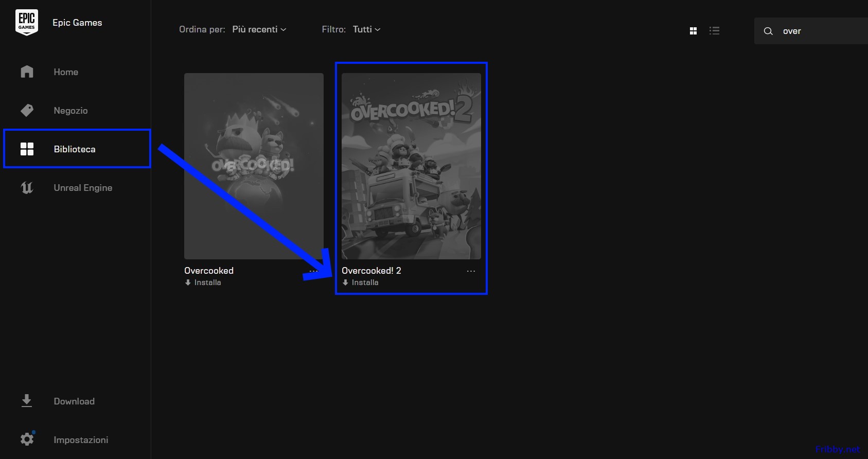The height and width of the screenshot is (459, 868).
Task: Click the Epic Games title text
Action: point(77,23)
